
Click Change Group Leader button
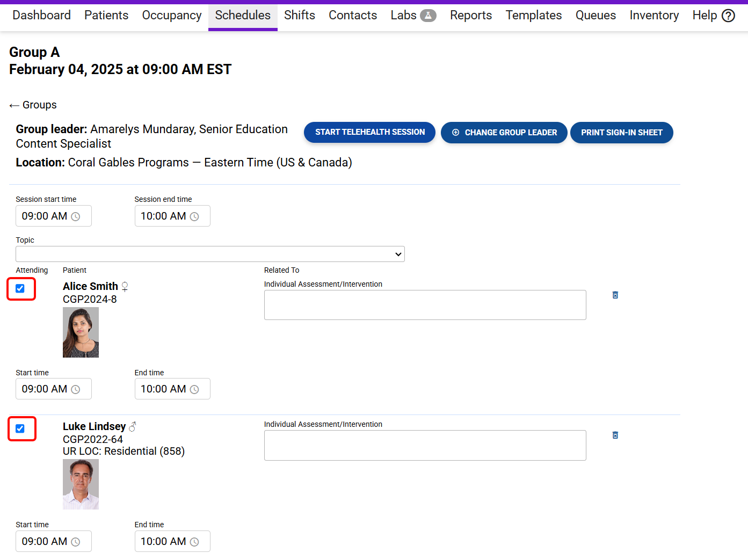(504, 133)
